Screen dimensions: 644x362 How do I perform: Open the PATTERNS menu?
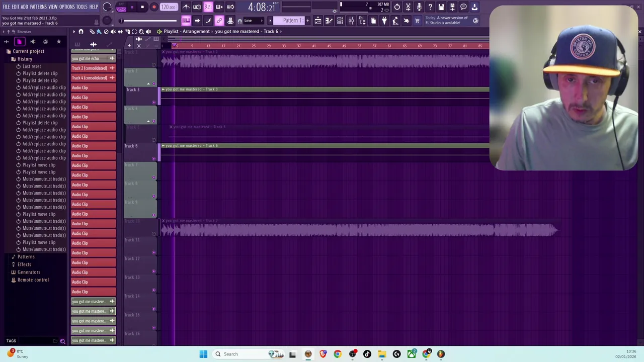pyautogui.click(x=38, y=7)
